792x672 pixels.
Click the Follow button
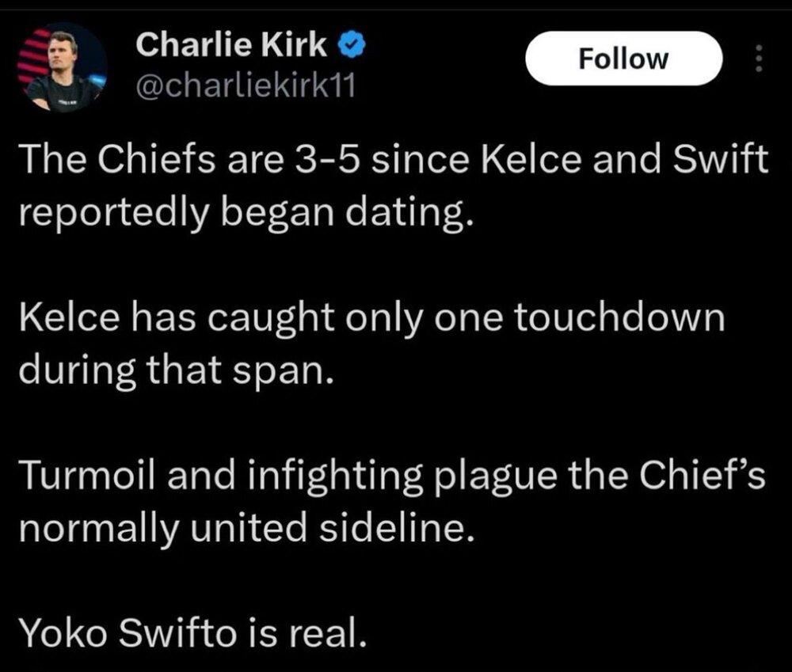click(623, 59)
